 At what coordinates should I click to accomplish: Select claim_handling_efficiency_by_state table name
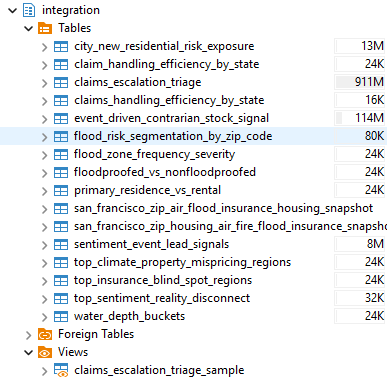point(167,64)
